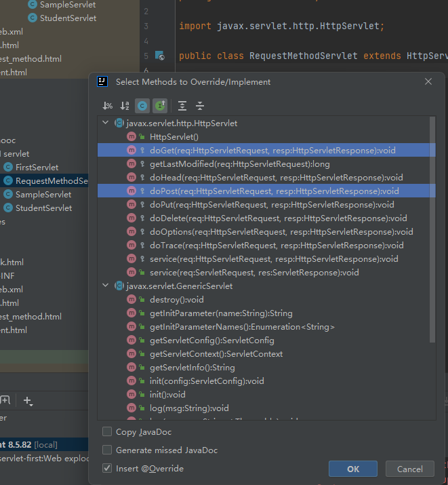Close the Select Methods dialog
Viewport: 448px width, 485px height.
pyautogui.click(x=428, y=81)
